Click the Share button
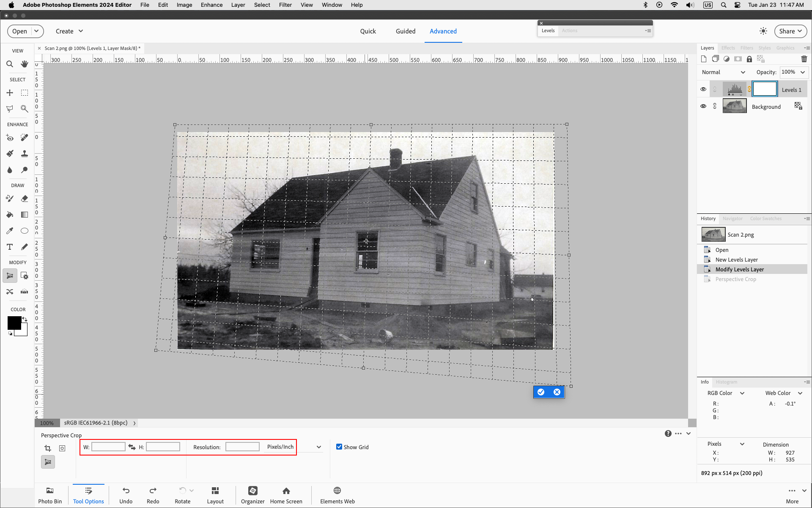The width and height of the screenshot is (812, 508). [790, 31]
